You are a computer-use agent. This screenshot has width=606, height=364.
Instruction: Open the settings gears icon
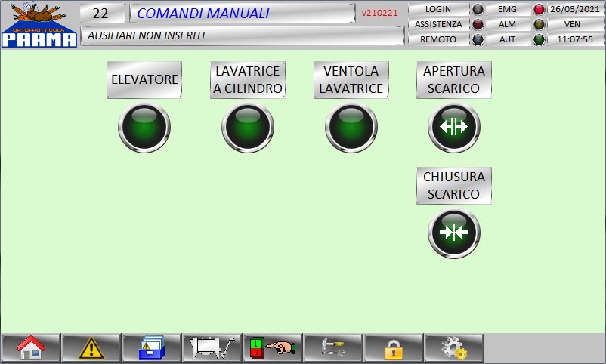tap(453, 348)
